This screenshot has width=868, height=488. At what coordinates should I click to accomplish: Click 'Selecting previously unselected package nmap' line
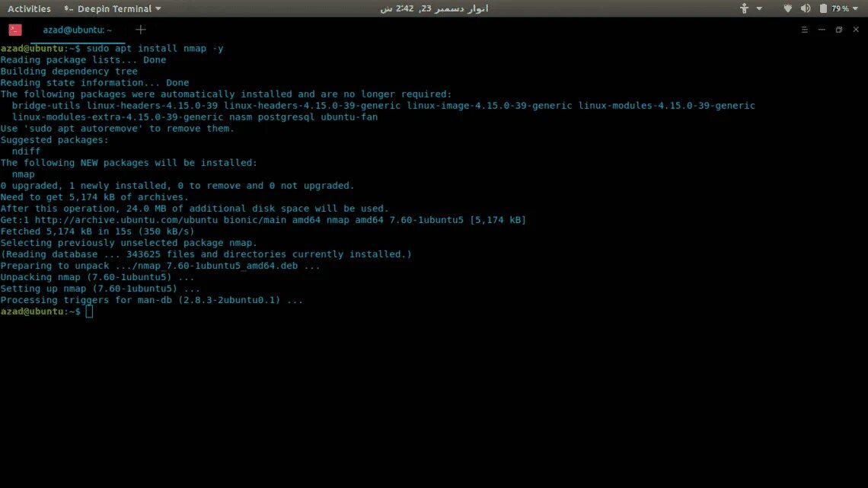(129, 243)
